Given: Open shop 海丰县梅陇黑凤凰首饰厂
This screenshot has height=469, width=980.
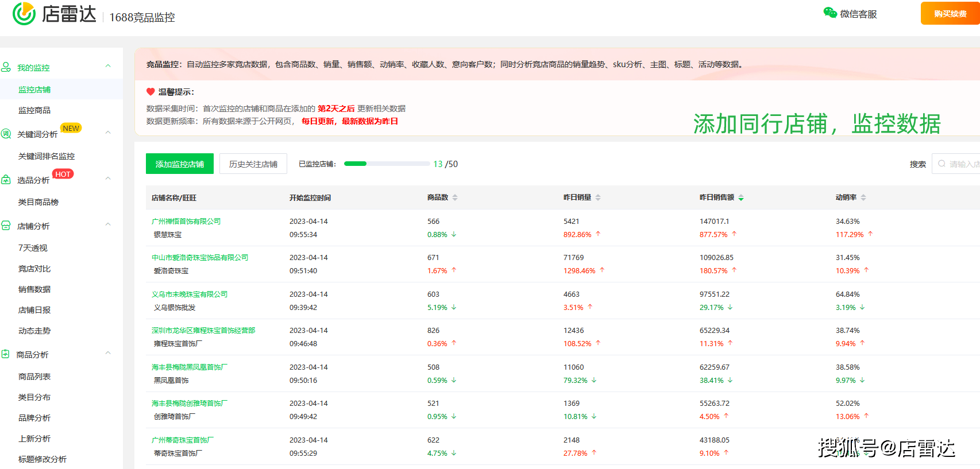Looking at the screenshot, I should [190, 367].
